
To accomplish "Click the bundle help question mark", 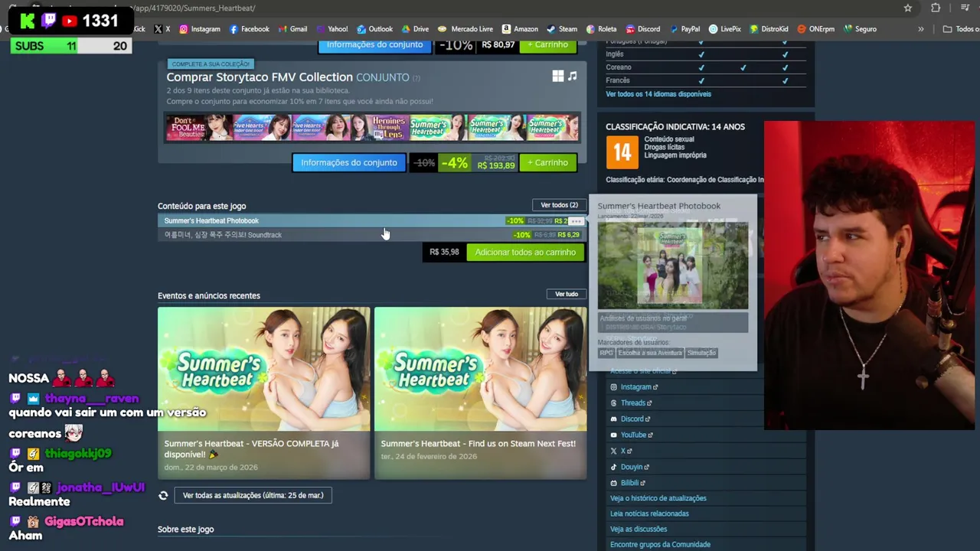I will [416, 78].
